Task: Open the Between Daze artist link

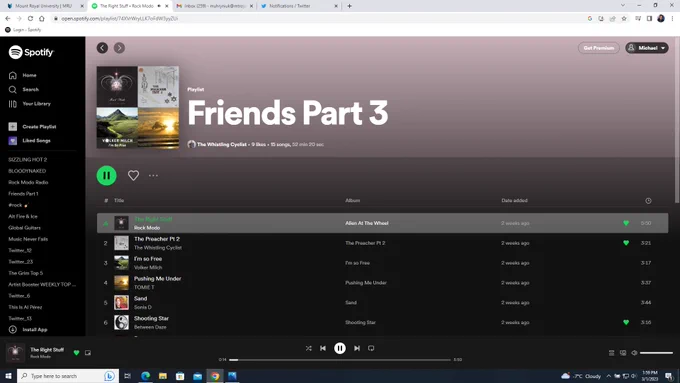Action: pos(150,327)
